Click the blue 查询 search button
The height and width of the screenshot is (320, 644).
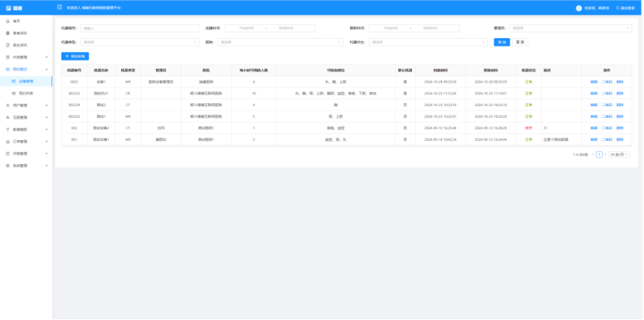tap(503, 42)
